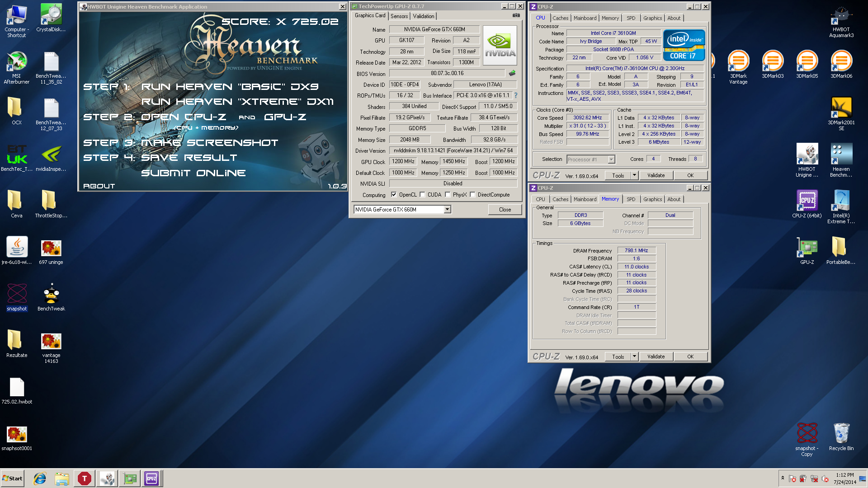
Task: Click Submit Online in Heaven Benchmark
Action: click(x=193, y=173)
